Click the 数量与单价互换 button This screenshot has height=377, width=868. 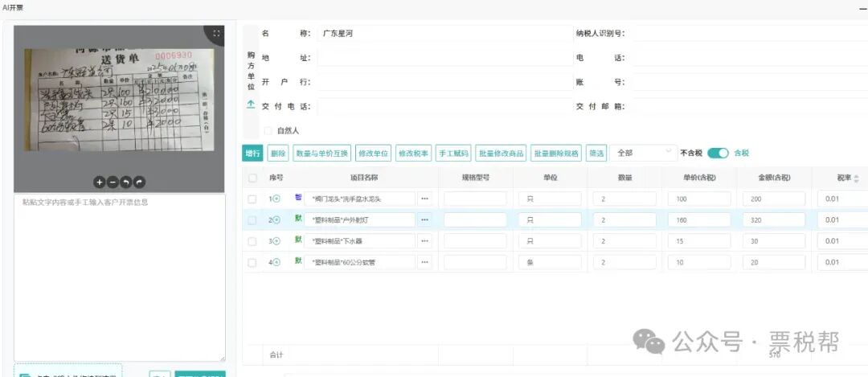click(x=322, y=154)
